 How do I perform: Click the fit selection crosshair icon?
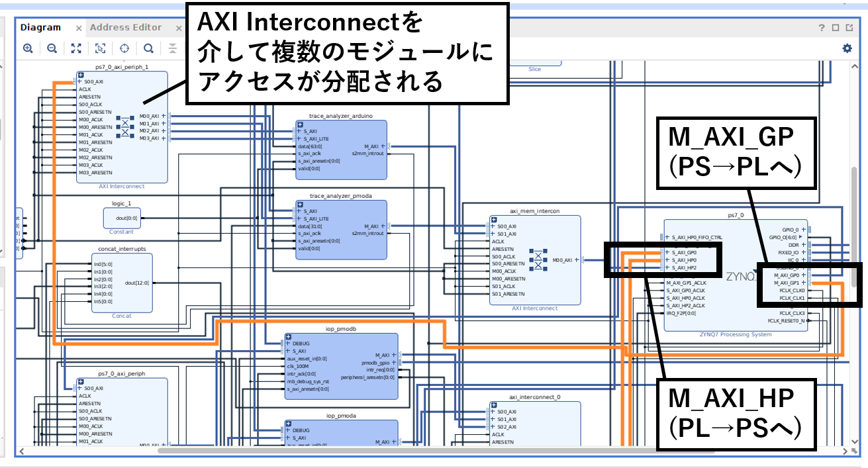[x=124, y=48]
